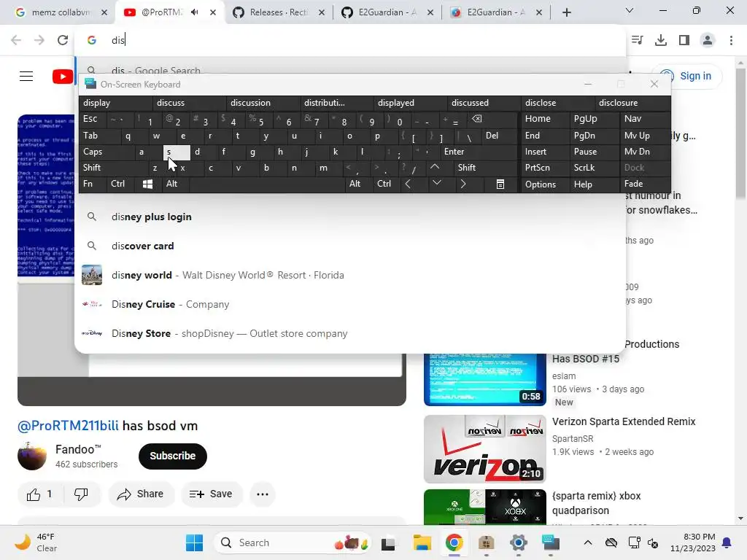Select 'disney world' suggestion

point(350,275)
